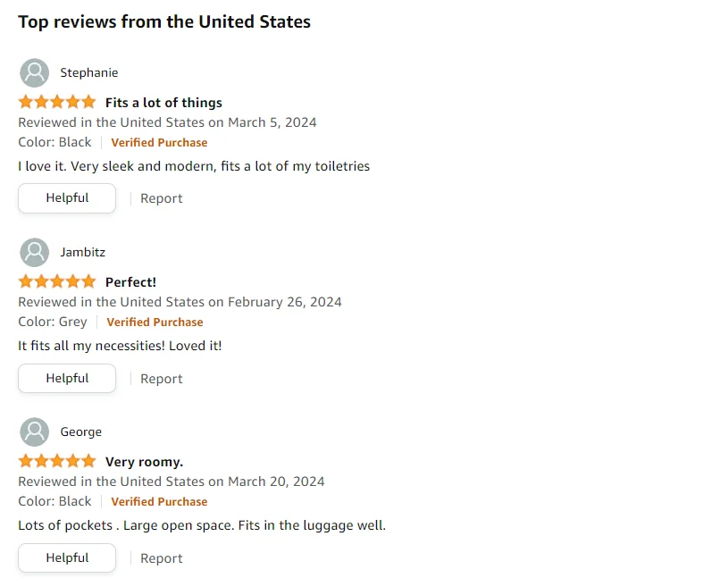This screenshot has height=578, width=728.
Task: Click Stephanie's profile avatar icon
Action: tap(34, 72)
